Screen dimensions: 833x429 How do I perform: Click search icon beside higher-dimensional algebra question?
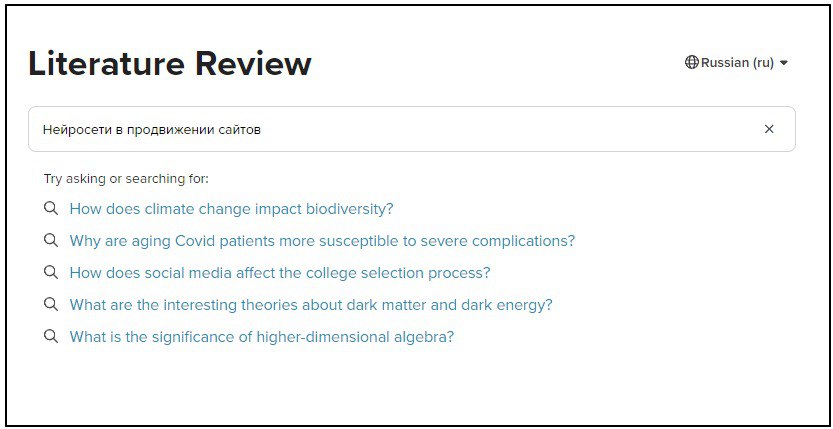[51, 337]
